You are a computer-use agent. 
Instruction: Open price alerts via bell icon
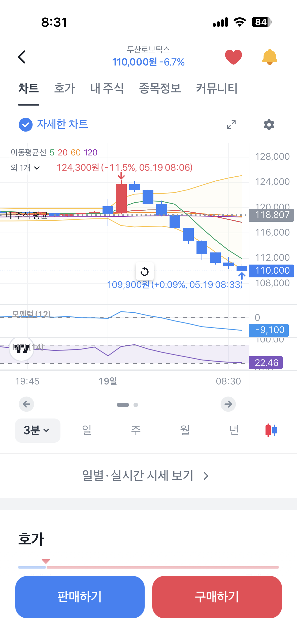(x=270, y=57)
